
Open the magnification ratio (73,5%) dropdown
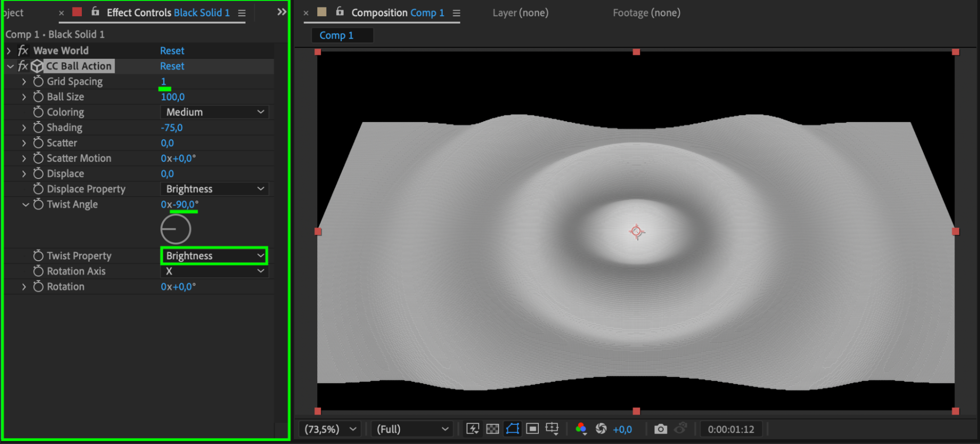[x=330, y=429]
